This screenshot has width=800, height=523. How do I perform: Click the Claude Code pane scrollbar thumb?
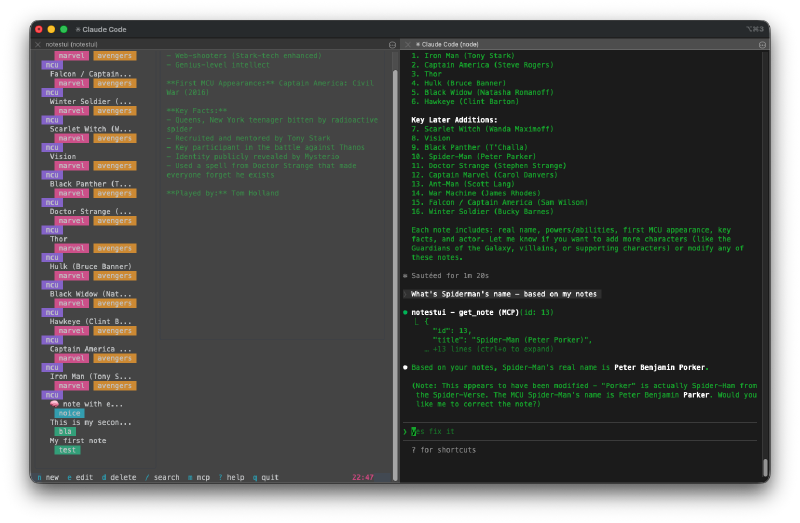click(765, 468)
